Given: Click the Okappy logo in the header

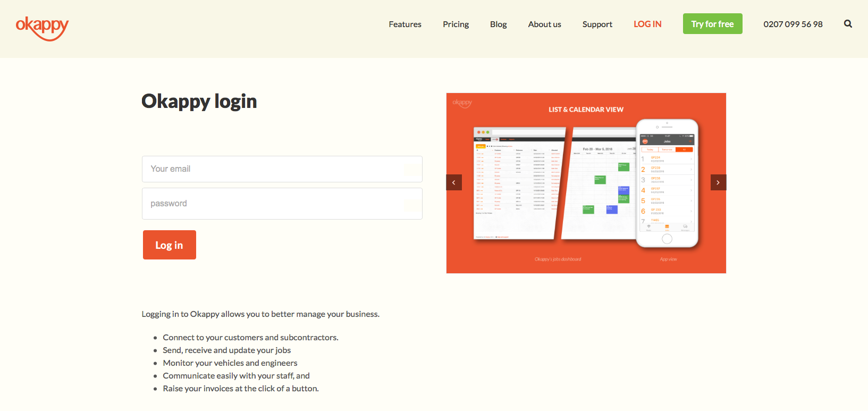Looking at the screenshot, I should tap(43, 28).
